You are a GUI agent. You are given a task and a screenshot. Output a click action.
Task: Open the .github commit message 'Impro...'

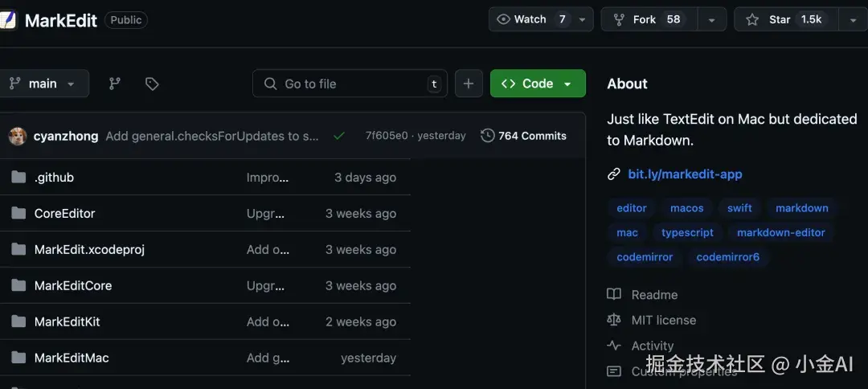tap(268, 178)
